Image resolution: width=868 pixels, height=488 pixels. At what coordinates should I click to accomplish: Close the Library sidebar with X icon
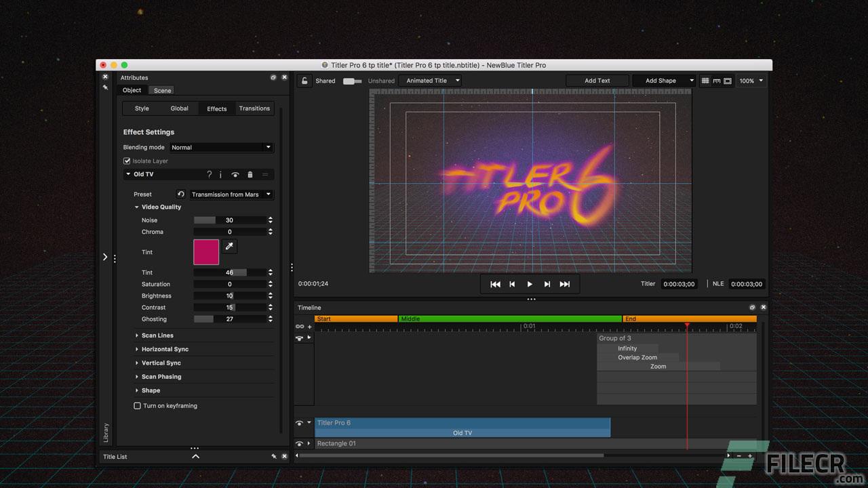coord(105,77)
